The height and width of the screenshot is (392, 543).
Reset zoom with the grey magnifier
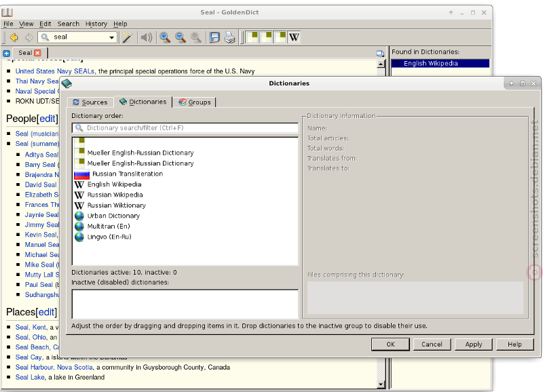[x=196, y=37]
